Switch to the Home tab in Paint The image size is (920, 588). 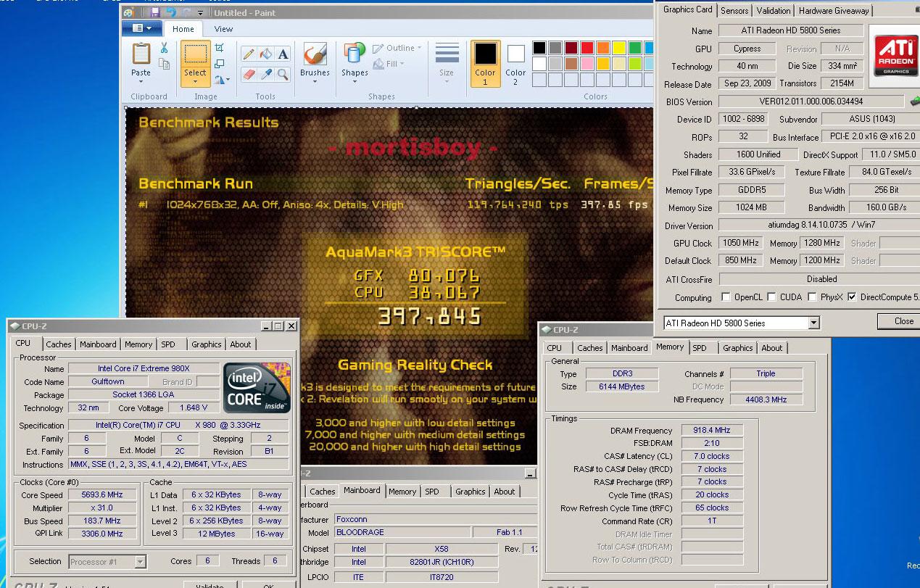(183, 29)
